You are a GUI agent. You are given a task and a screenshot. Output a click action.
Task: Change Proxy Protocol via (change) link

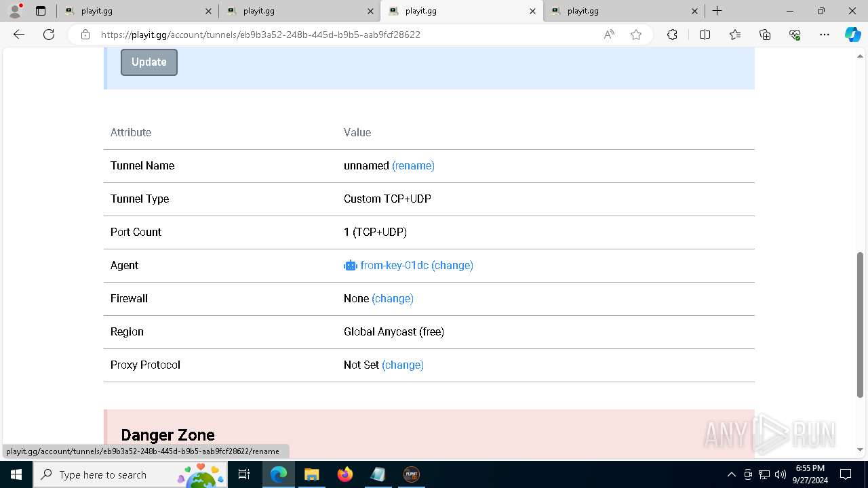tap(403, 365)
